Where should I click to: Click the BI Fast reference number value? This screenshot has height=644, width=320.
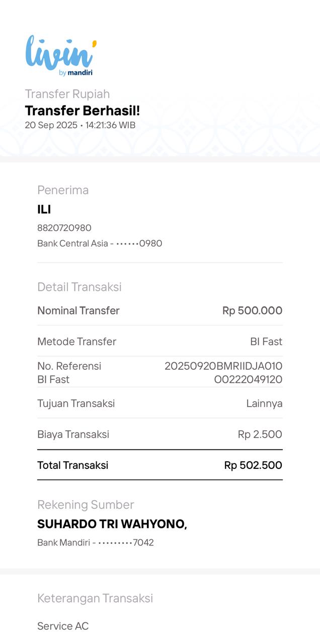223,372
